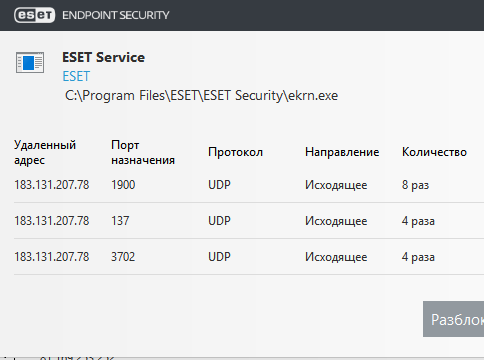Select the row with port 3702
This screenshot has width=484, height=360.
[249, 257]
